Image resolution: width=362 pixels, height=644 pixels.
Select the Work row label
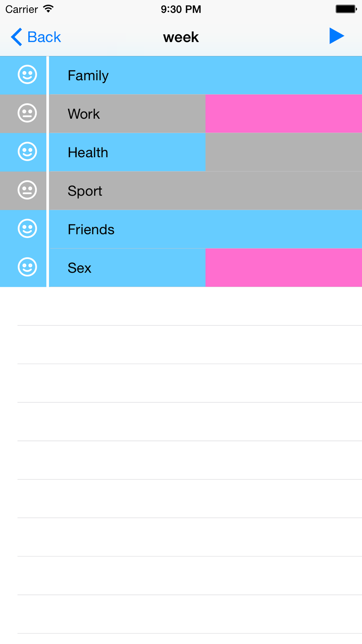coord(84,114)
